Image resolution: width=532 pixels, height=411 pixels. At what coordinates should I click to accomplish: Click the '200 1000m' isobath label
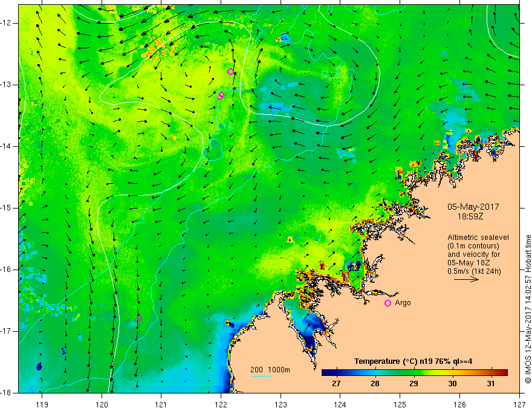[x=270, y=370]
